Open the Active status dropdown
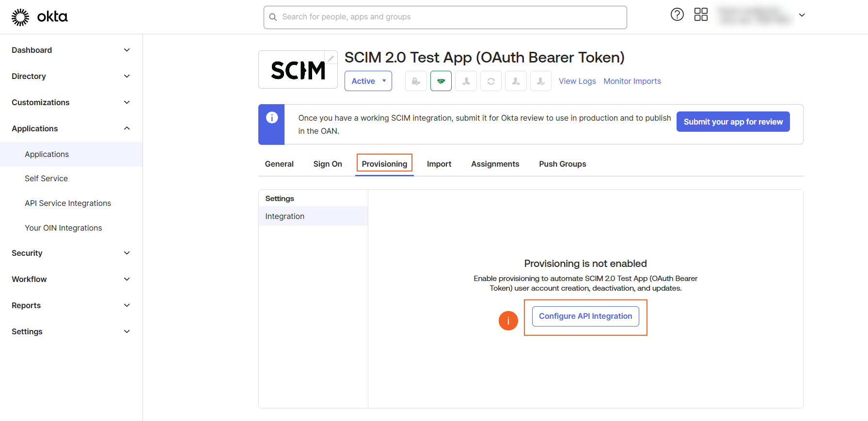 click(368, 81)
